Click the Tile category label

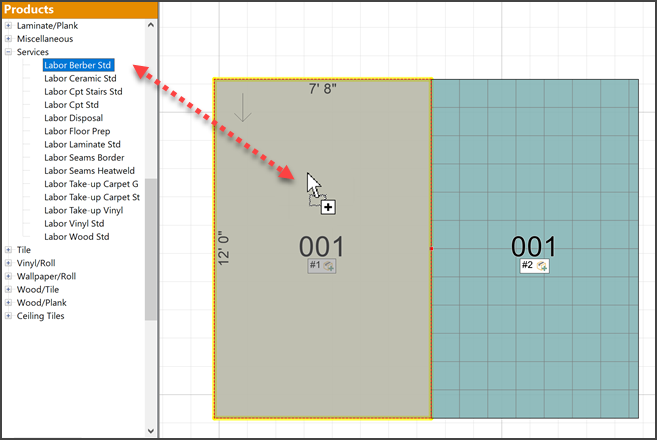[x=23, y=250]
